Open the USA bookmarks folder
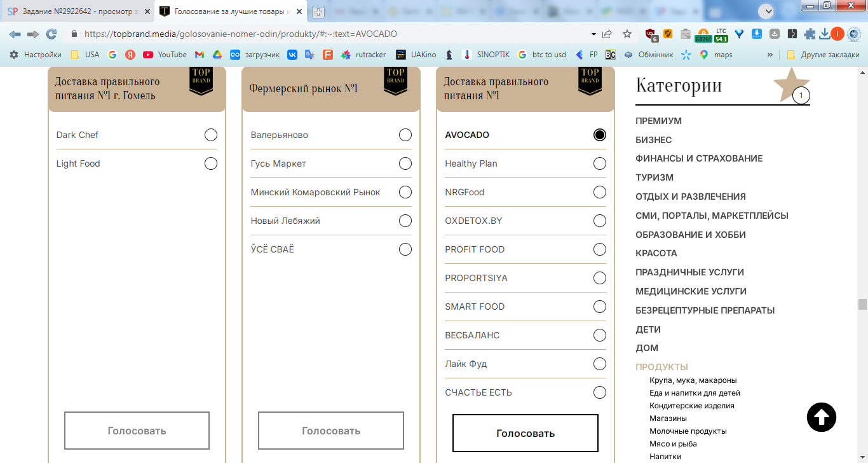Viewport: 868px width, 463px height. pos(85,55)
